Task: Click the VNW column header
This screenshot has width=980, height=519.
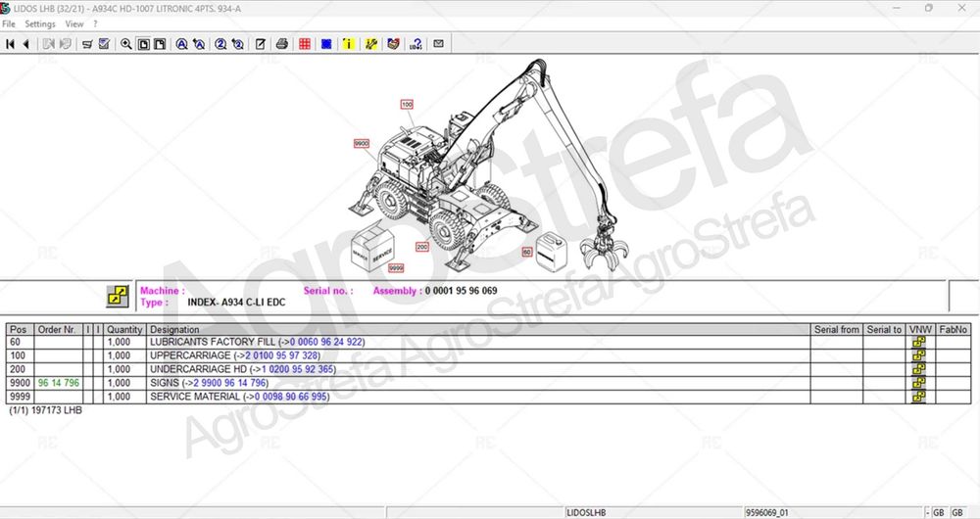Action: tap(920, 329)
